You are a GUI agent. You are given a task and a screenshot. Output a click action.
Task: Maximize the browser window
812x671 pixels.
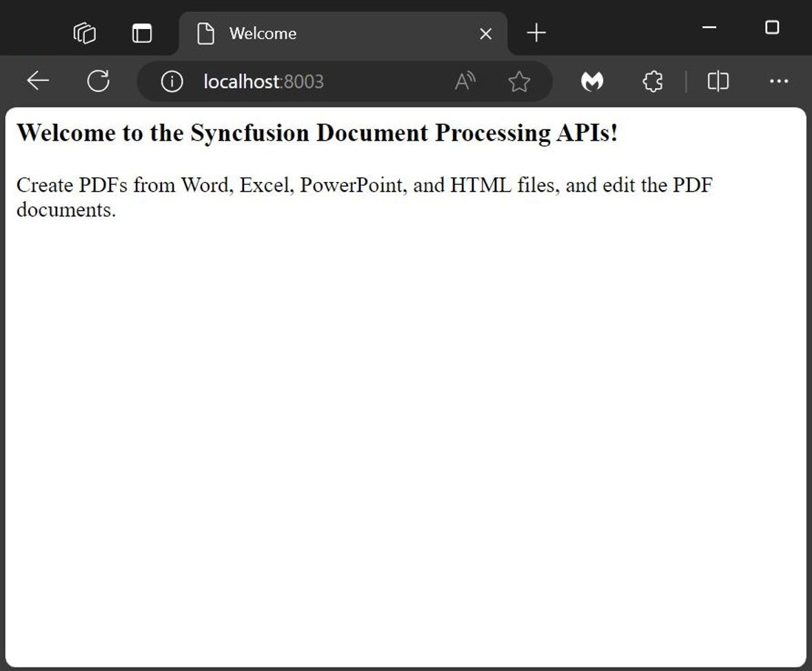[772, 27]
